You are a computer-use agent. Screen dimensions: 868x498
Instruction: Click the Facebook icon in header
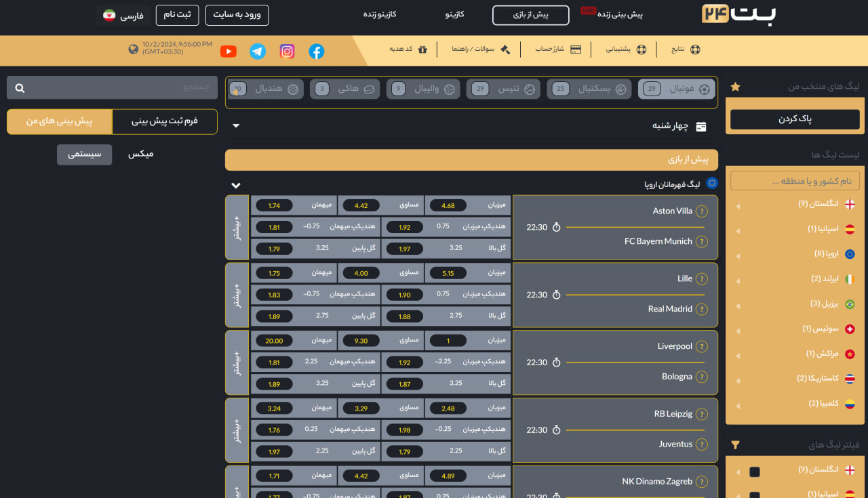click(x=316, y=51)
